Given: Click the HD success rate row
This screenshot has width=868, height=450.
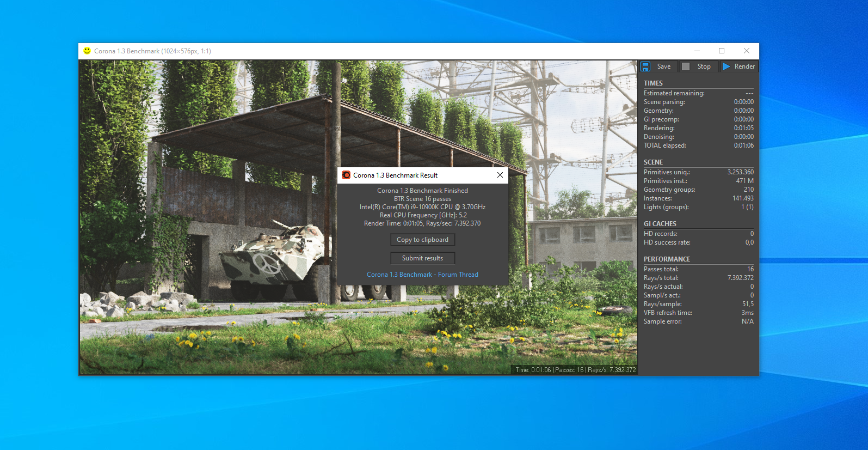Looking at the screenshot, I should coord(699,242).
